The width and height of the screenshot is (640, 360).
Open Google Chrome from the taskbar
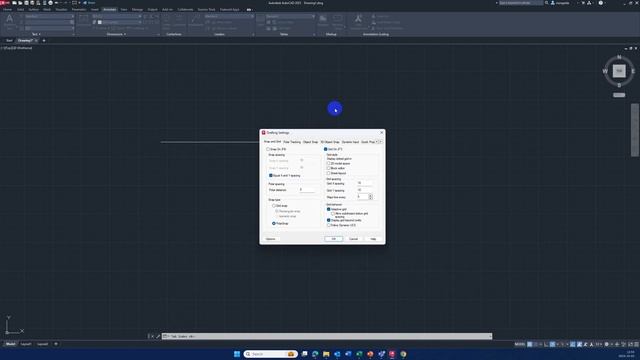tap(403, 354)
